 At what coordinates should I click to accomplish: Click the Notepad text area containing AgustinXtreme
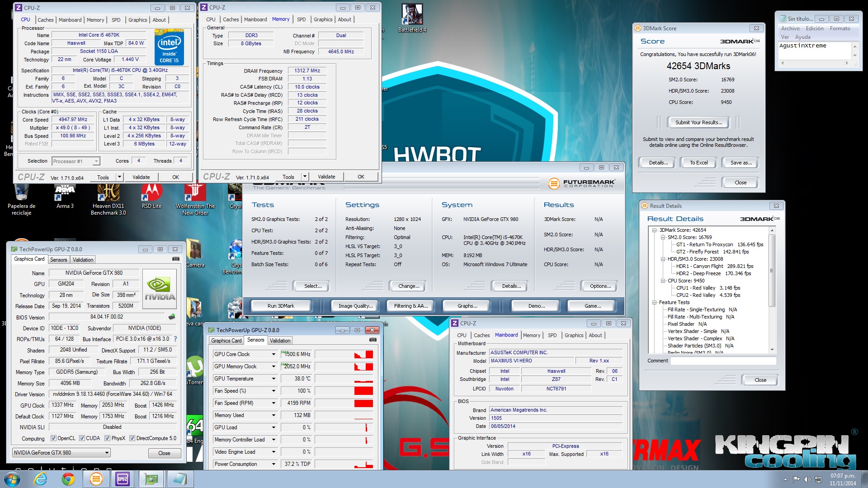click(x=815, y=51)
